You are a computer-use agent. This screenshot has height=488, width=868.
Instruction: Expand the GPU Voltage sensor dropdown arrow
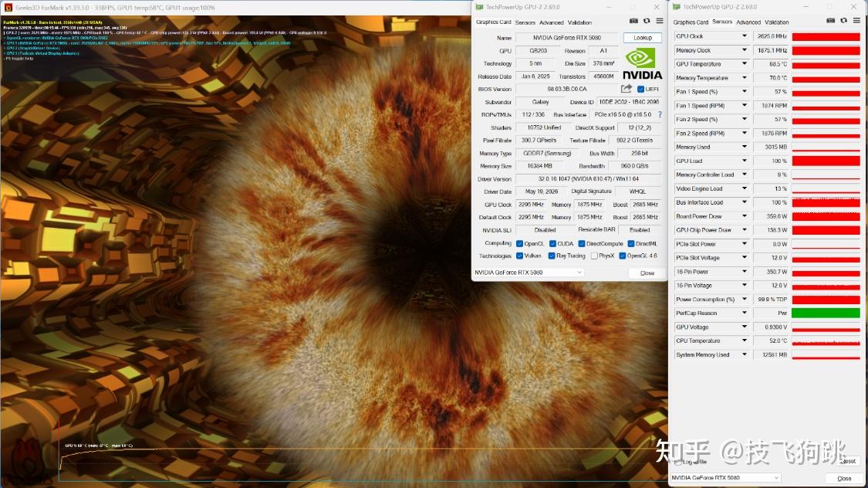point(744,327)
